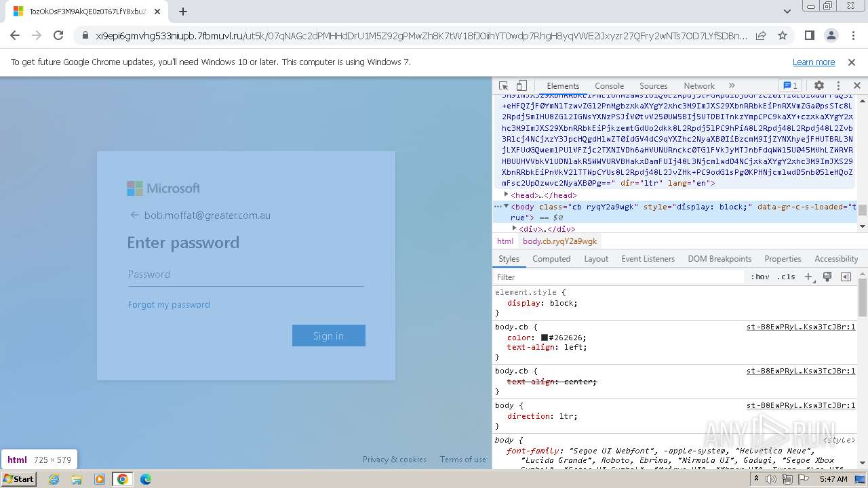Add a new style rule plus icon
Viewport: 868px width, 488px height.
(808, 277)
